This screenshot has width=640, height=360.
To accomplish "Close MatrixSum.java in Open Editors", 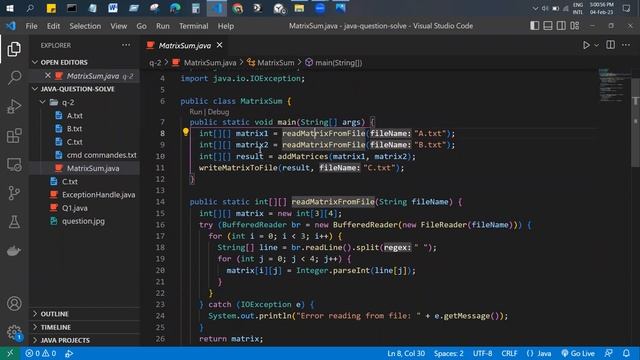I will tap(48, 76).
